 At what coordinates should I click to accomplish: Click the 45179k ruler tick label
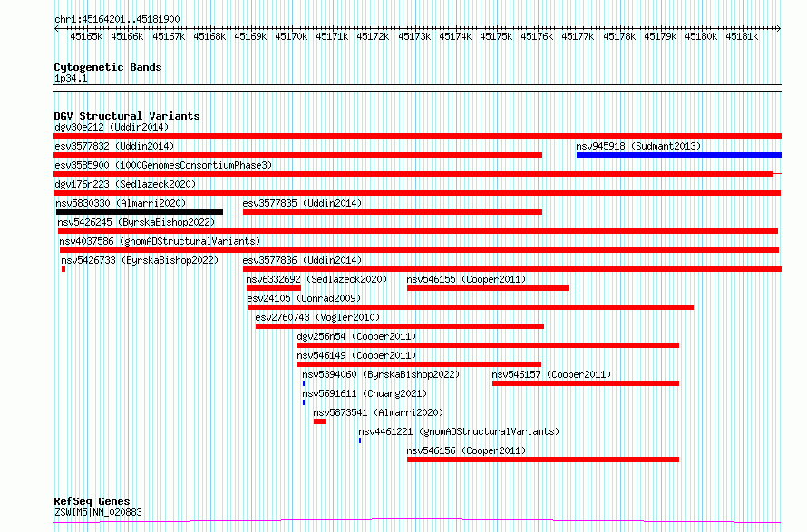[660, 36]
